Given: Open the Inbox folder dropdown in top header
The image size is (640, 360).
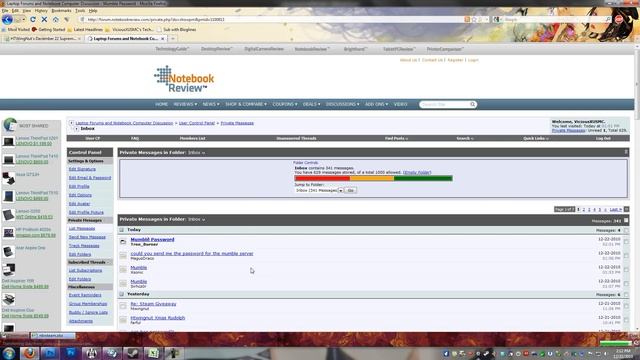Looking at the screenshot, I should (x=196, y=153).
